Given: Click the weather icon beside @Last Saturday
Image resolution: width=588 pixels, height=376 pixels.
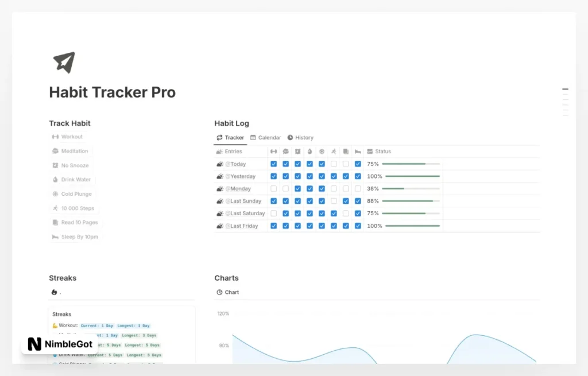Looking at the screenshot, I should click(x=220, y=214).
